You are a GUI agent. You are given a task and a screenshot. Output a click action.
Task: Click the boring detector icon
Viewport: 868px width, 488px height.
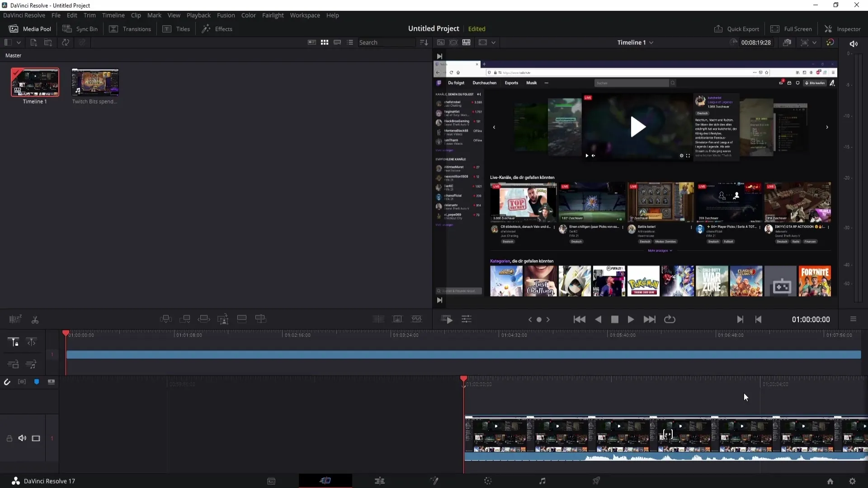coord(15,319)
